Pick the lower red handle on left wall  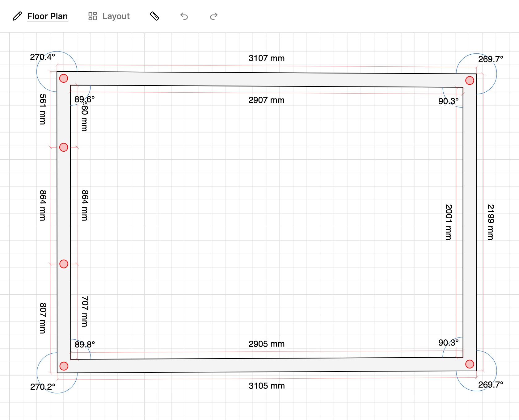[64, 264]
